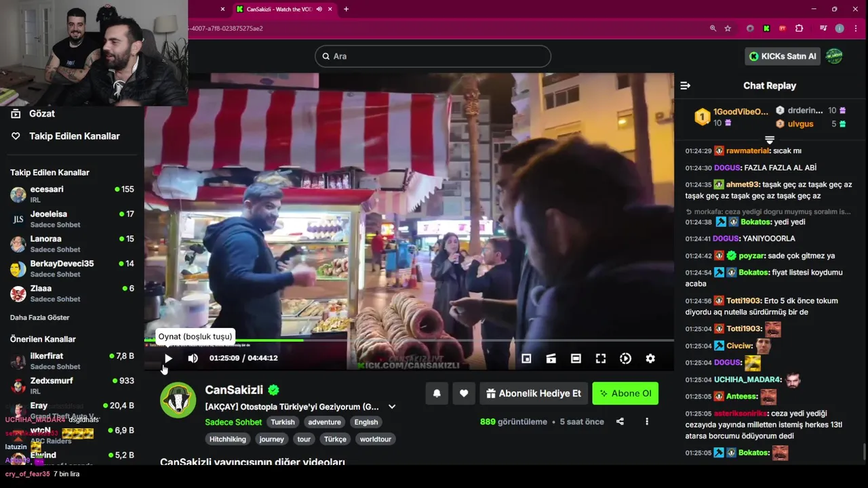Click the KICKs Satın Al button
The height and width of the screenshot is (488, 868).
(783, 56)
